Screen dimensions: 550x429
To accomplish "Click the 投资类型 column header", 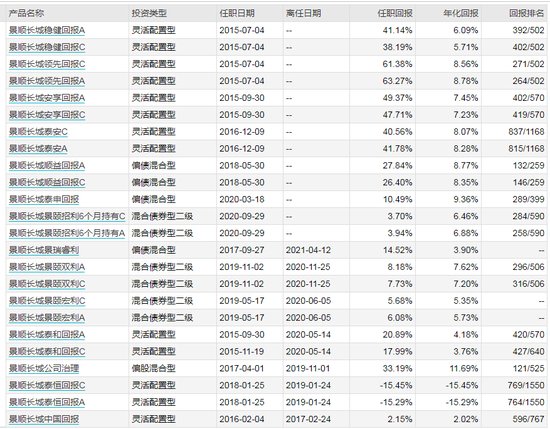I will [x=149, y=13].
